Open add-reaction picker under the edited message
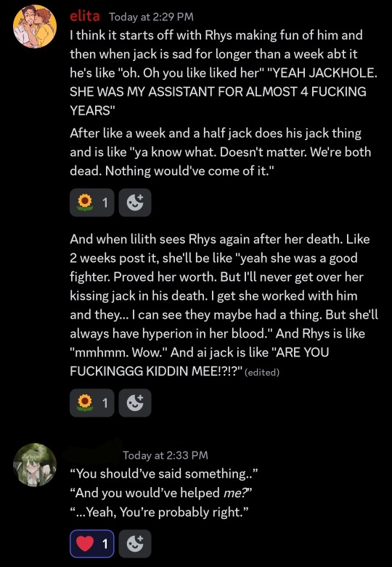 click(135, 402)
